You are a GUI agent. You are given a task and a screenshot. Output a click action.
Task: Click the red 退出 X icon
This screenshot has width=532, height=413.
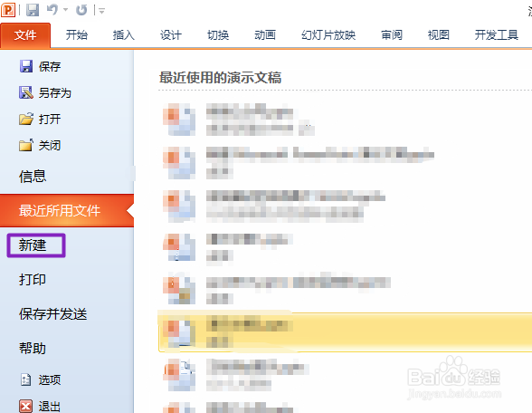26,406
